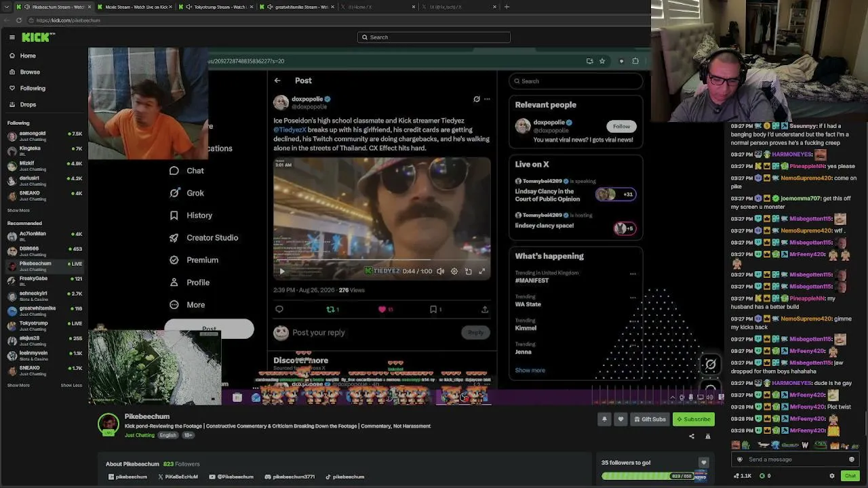Image resolution: width=868 pixels, height=488 pixels.
Task: Like the post with the pink heart
Action: point(382,309)
